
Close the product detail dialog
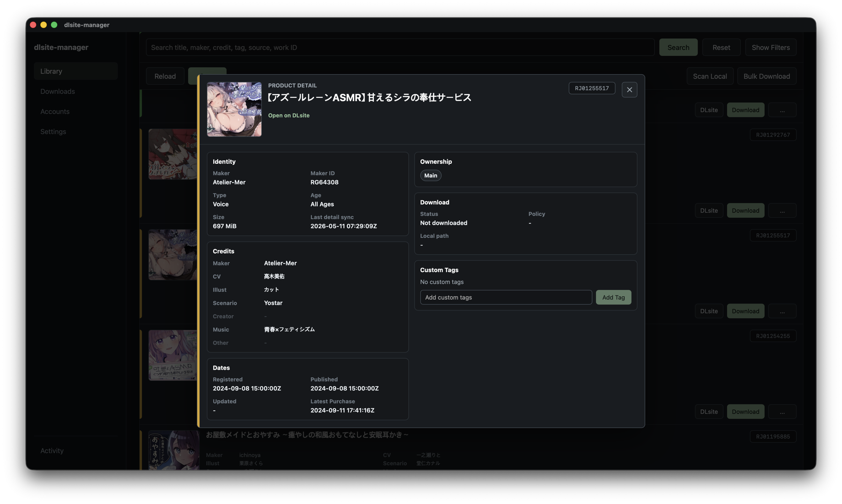coord(629,90)
